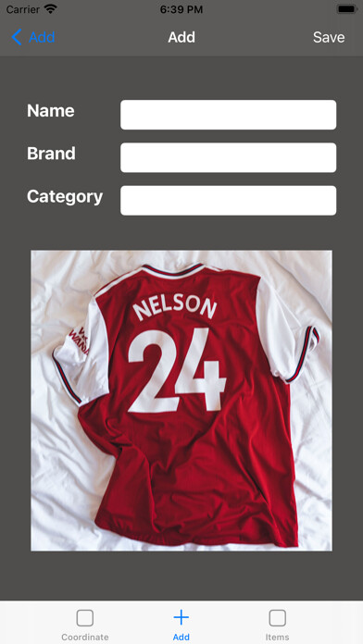The image size is (363, 644).
Task: Tap the Add title in navigation bar
Action: pyautogui.click(x=181, y=37)
